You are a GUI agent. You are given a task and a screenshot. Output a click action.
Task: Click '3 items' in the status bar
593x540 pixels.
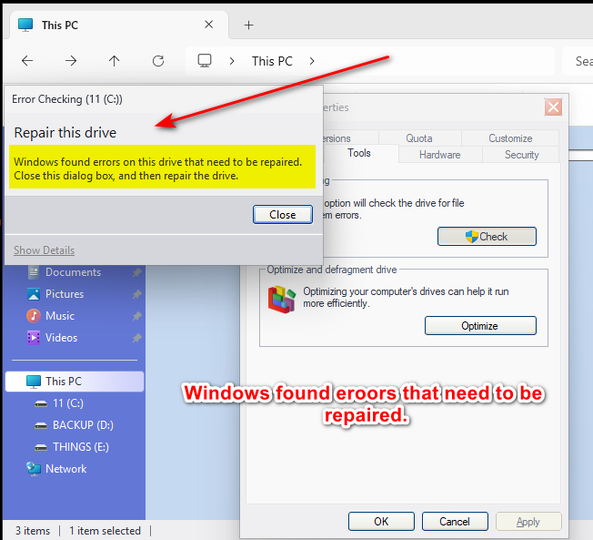pos(33,531)
